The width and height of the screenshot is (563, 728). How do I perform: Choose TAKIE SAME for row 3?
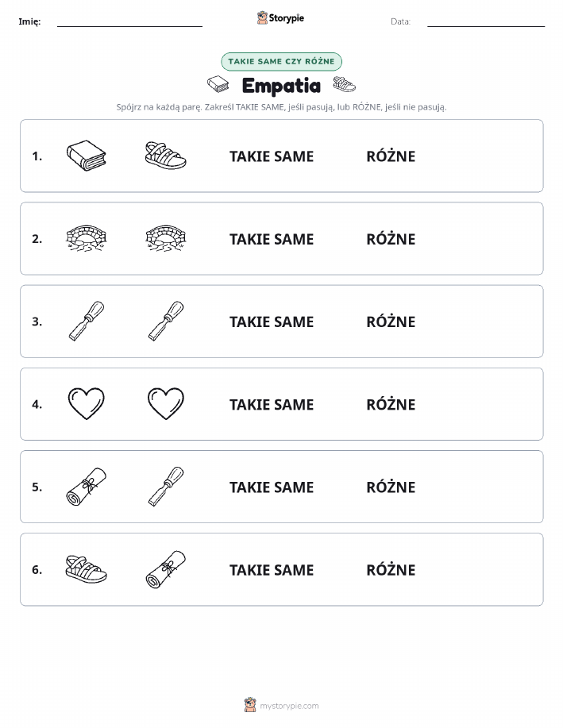(272, 322)
